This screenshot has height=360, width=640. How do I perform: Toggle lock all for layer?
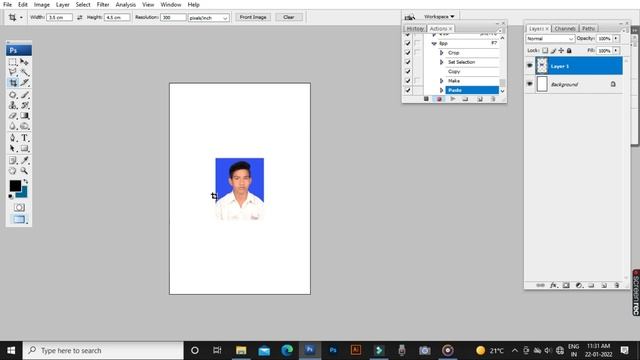(x=569, y=51)
